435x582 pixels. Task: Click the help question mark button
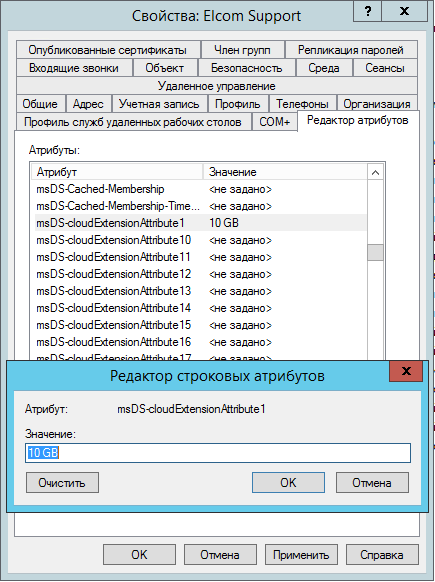pos(367,11)
